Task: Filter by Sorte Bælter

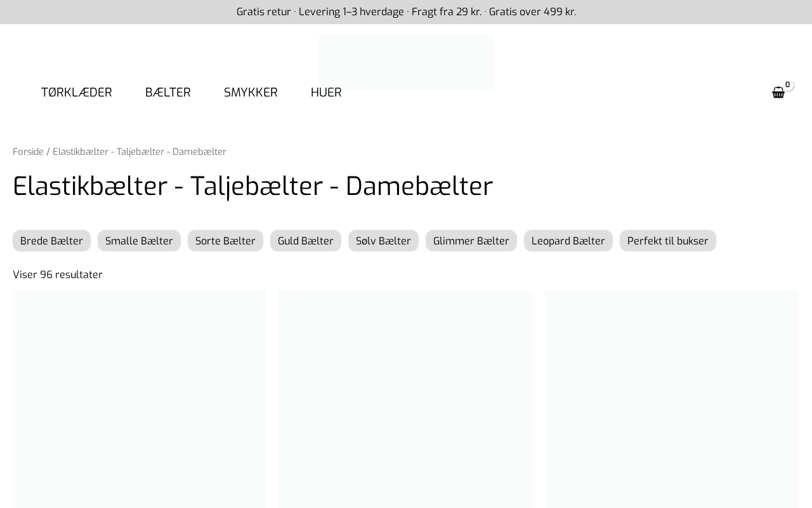Action: (225, 241)
